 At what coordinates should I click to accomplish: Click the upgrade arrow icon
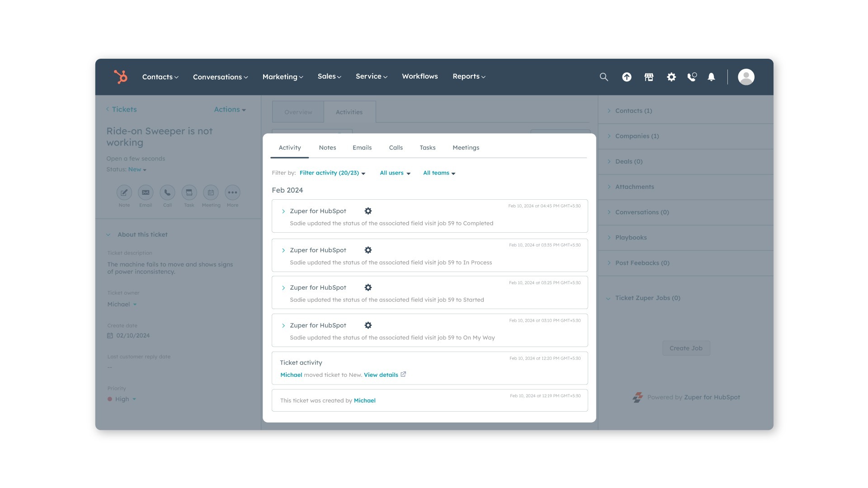(x=627, y=77)
